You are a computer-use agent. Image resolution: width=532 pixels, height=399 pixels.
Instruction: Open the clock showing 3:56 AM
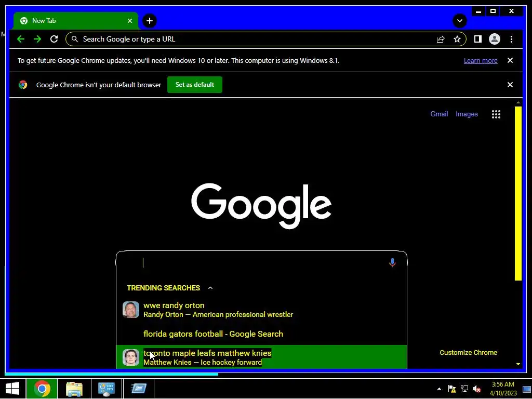(x=503, y=389)
